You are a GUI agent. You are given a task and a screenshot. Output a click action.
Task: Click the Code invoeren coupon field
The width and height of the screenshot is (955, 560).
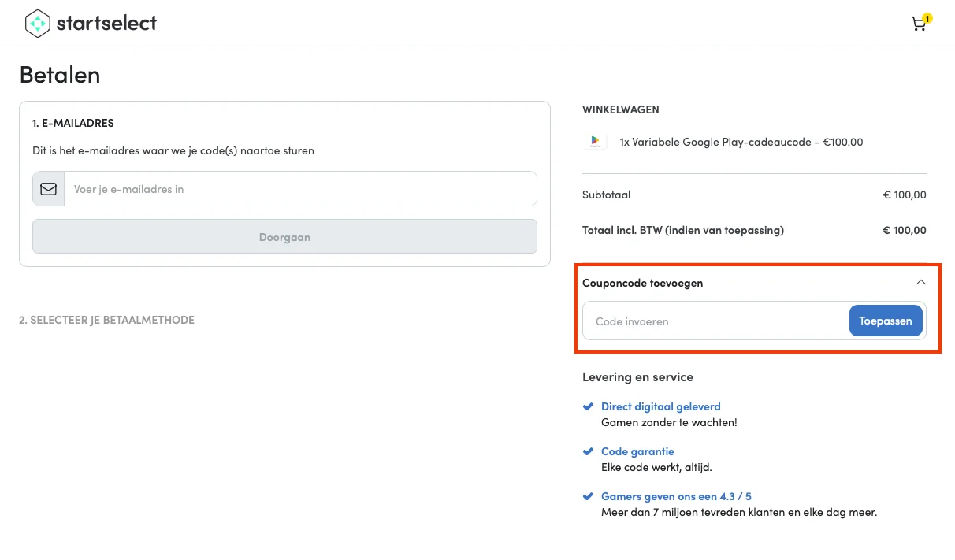(x=715, y=321)
